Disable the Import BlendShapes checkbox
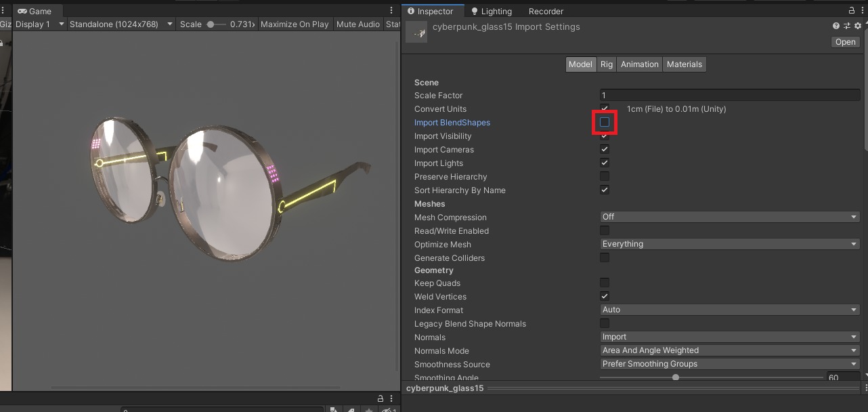Image resolution: width=868 pixels, height=412 pixels. [604, 122]
